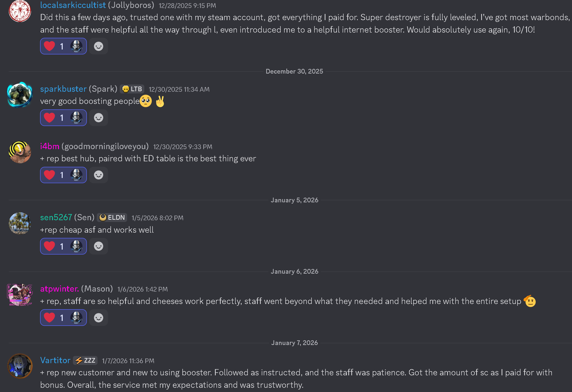Screen dimensions: 572x392
Task: Open Vartitor's ZZZ server tag badge
Action: point(85,360)
